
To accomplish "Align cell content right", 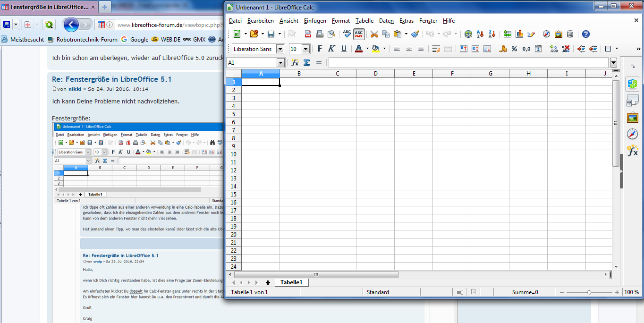I will pos(421,49).
